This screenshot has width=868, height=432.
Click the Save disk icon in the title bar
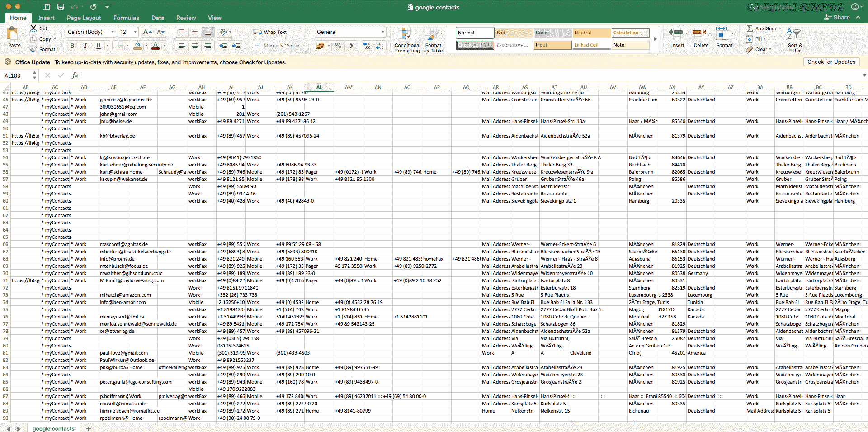61,7
